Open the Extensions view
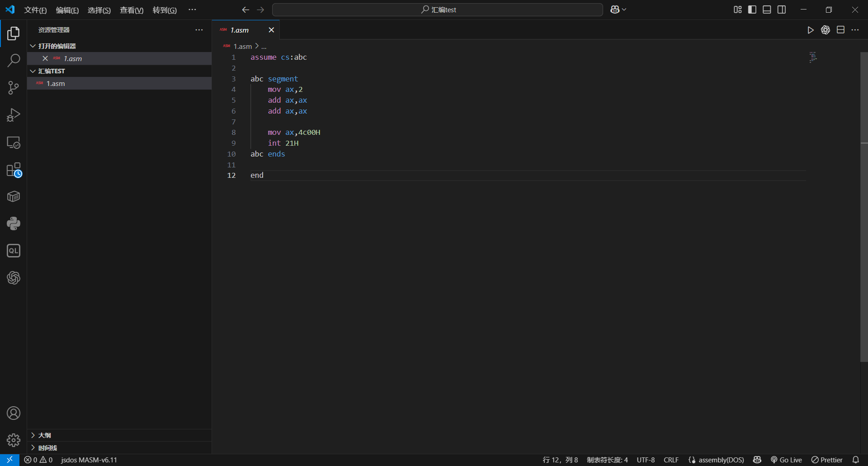 pyautogui.click(x=14, y=170)
